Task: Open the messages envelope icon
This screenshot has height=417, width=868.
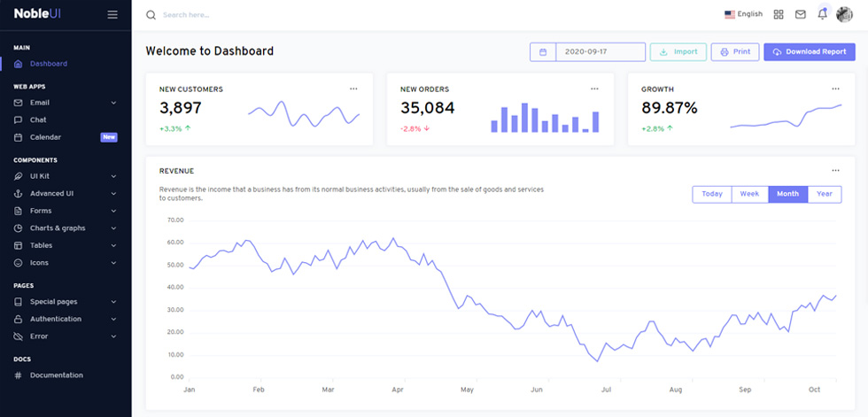Action: coord(801,14)
